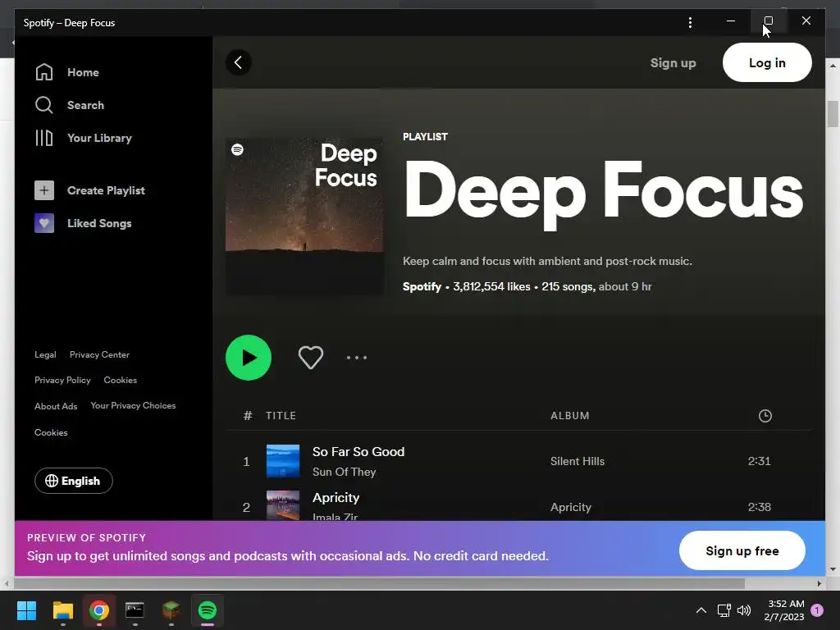This screenshot has height=630, width=840.
Task: Play the Deep Focus playlist
Action: coord(249,358)
